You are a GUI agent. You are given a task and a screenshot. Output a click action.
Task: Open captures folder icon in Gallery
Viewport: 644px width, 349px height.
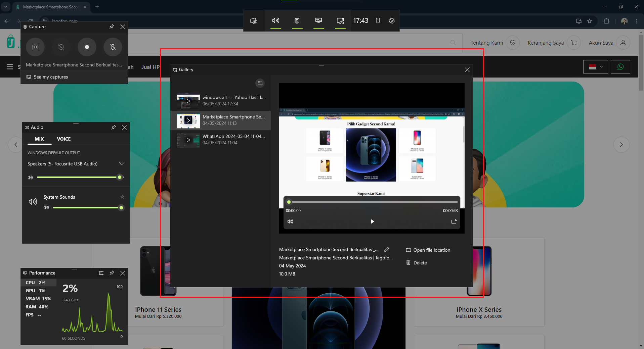pos(260,83)
